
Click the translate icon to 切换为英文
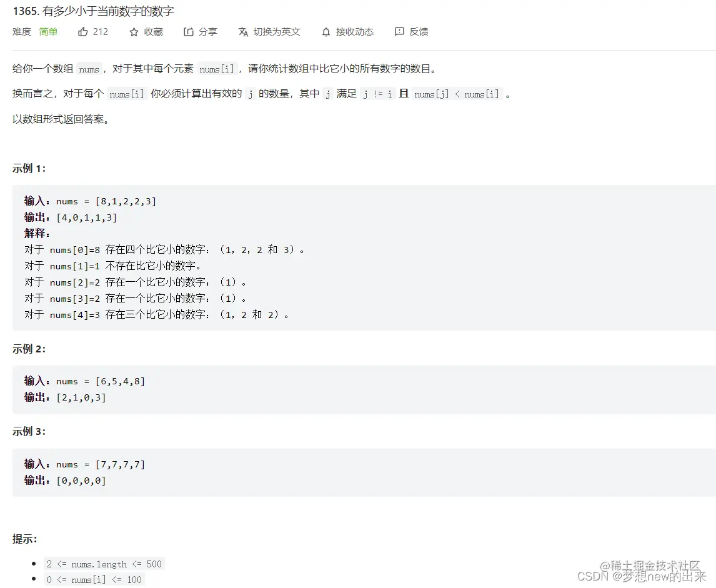(242, 32)
